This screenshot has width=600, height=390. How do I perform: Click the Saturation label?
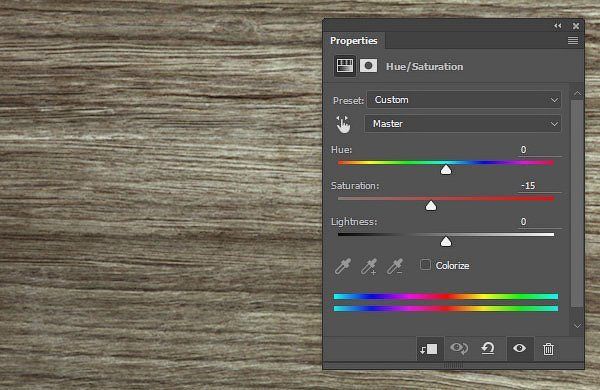click(x=355, y=186)
